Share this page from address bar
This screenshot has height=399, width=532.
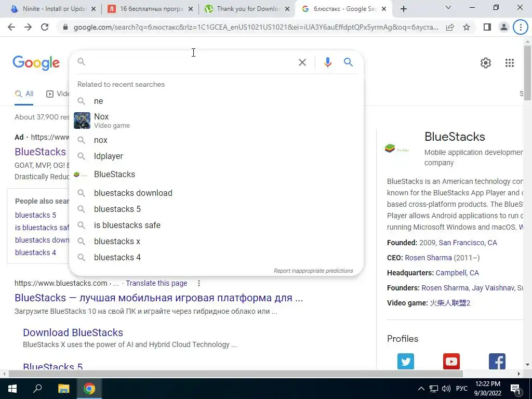point(450,27)
